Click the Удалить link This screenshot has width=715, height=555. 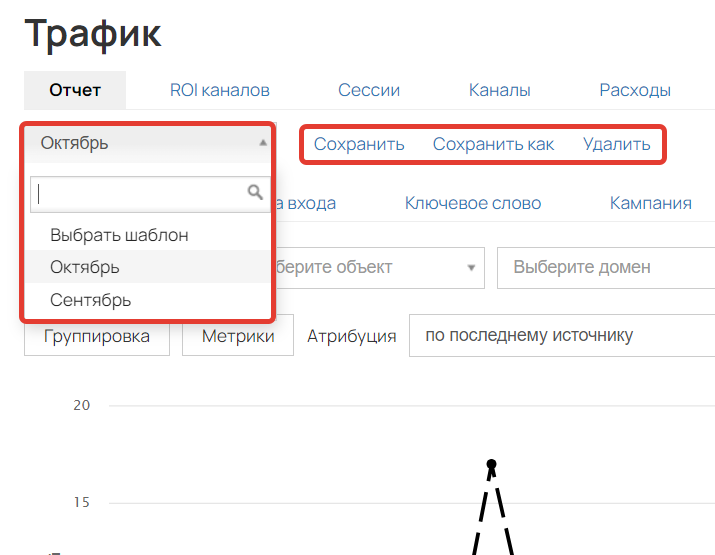(617, 144)
